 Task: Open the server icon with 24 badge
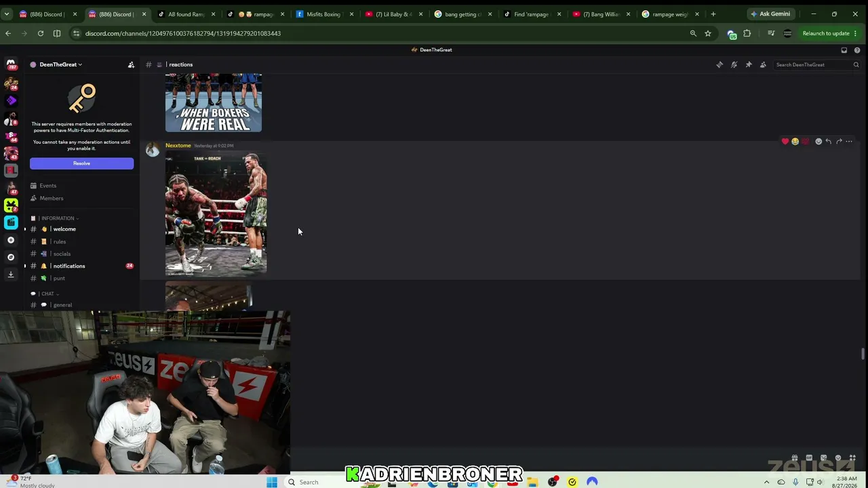tap(11, 83)
